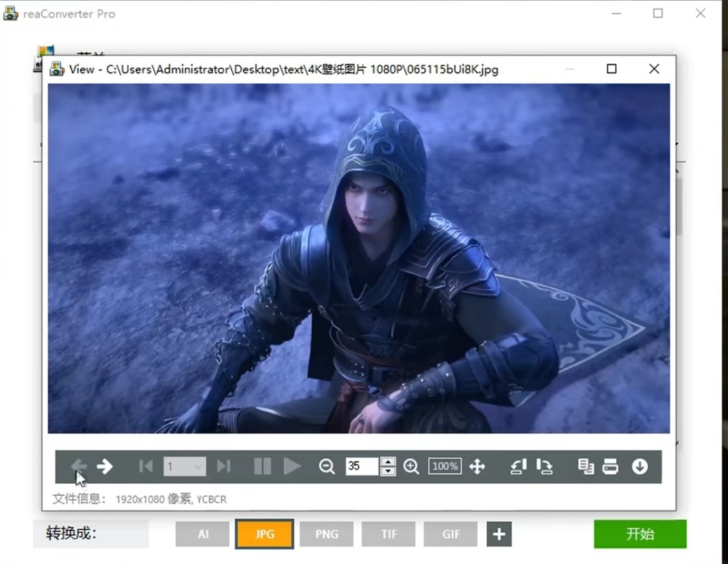Screen dimensions: 728x564
Task: Click the download arrow icon in viewer toolbar
Action: [639, 466]
